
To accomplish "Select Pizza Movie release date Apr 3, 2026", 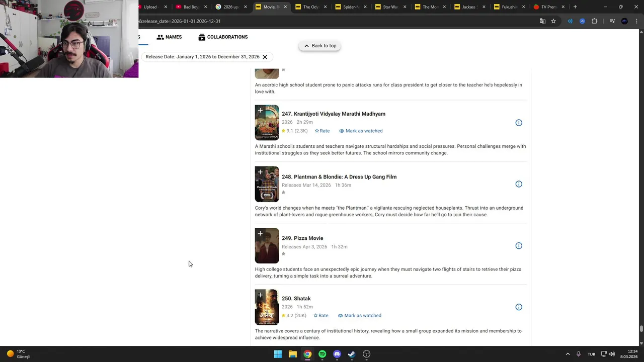I will 304,247.
